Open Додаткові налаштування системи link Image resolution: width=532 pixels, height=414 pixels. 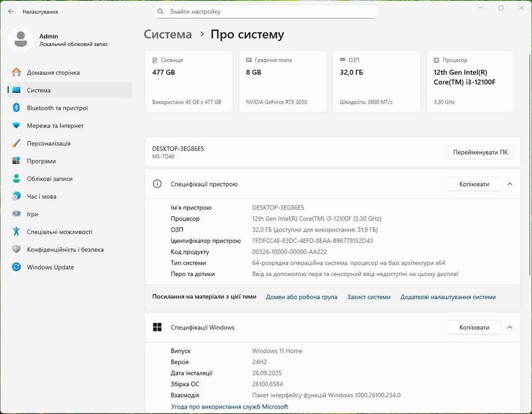[448, 297]
